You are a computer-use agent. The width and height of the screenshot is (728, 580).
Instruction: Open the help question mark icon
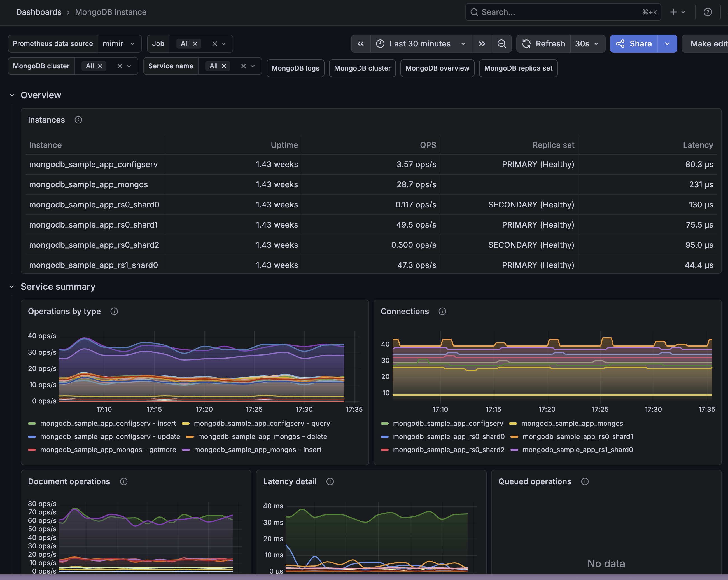(x=708, y=12)
